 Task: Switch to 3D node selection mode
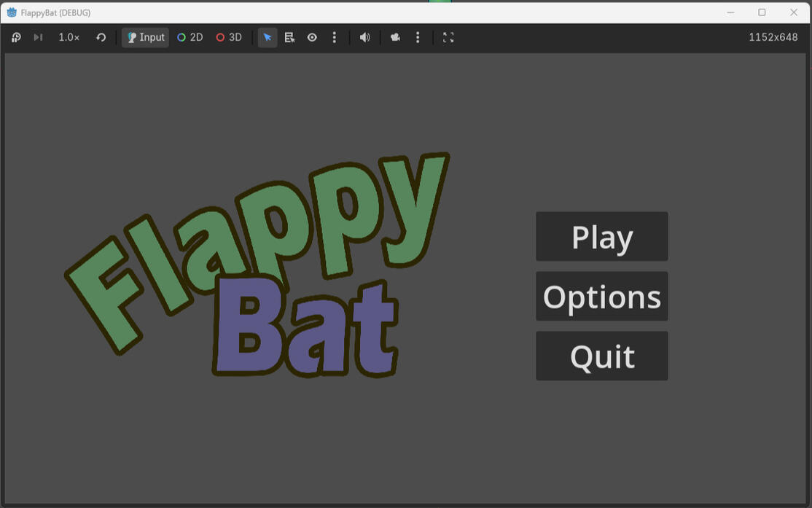[229, 37]
